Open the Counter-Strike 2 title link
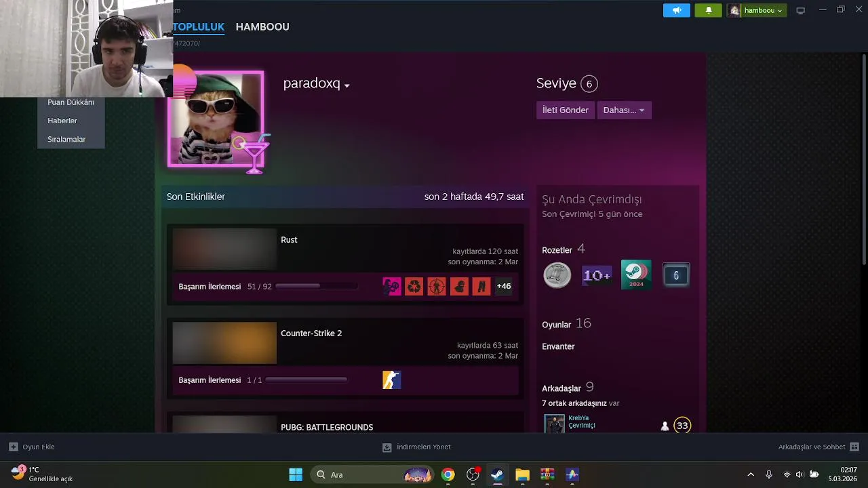This screenshot has width=868, height=488. tap(311, 333)
